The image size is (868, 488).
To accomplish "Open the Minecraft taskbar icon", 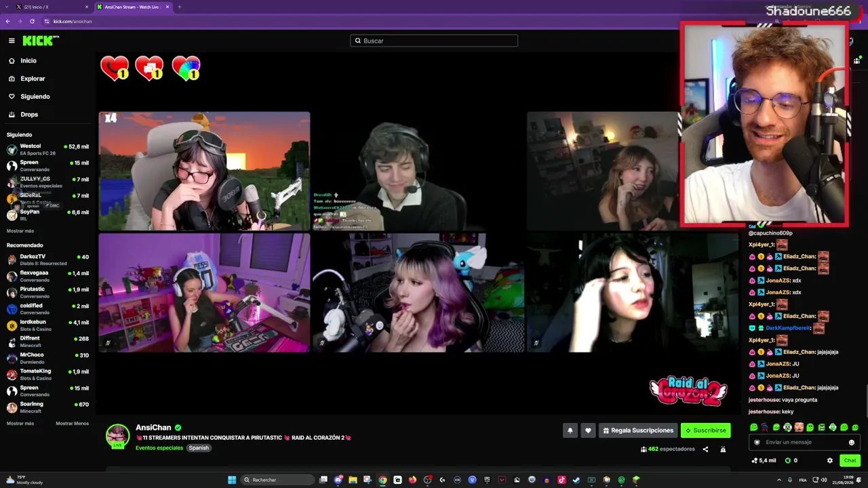I will tap(636, 480).
